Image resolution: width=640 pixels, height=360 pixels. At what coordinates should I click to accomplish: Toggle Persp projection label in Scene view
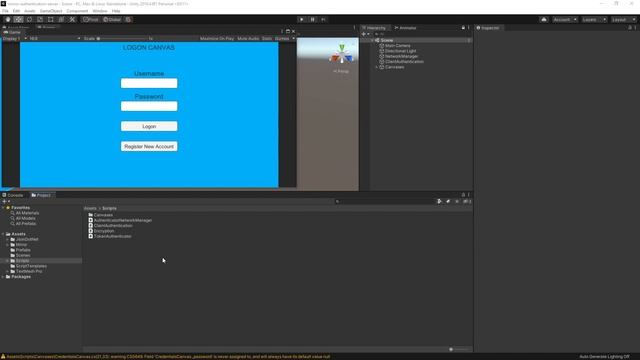click(341, 71)
